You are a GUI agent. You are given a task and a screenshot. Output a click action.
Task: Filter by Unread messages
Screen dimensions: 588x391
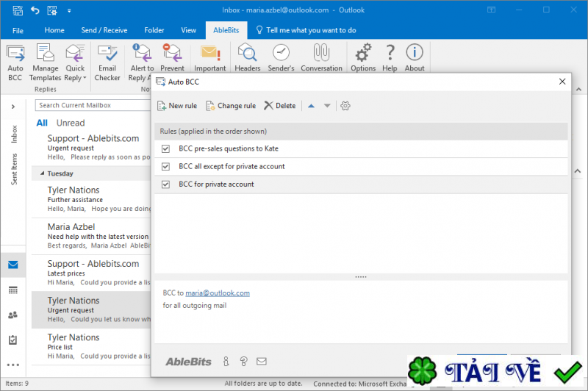[71, 123]
